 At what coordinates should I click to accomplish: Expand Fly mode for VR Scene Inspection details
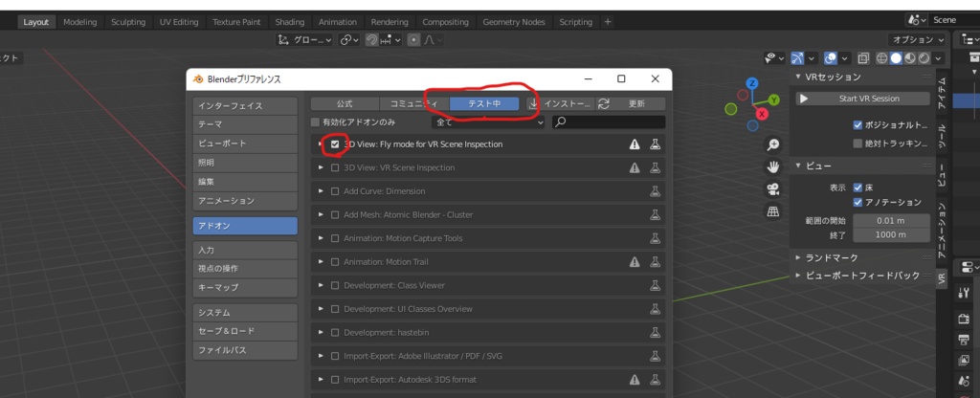click(x=321, y=144)
